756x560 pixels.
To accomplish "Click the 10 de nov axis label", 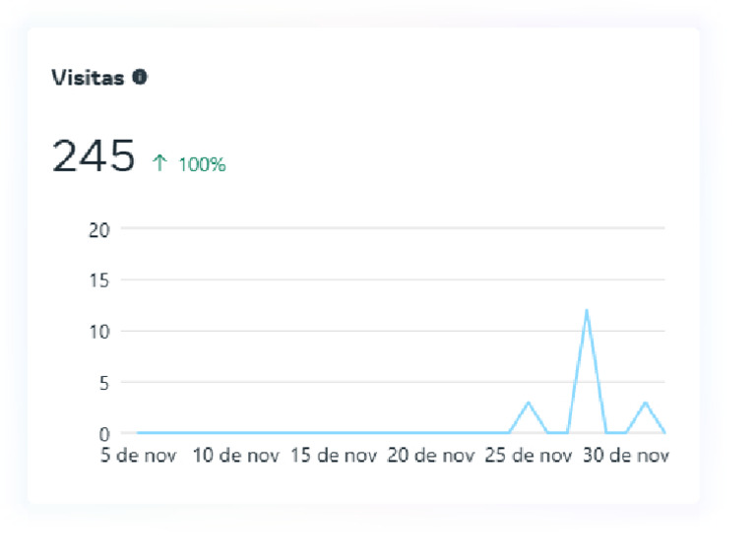I will 236,456.
